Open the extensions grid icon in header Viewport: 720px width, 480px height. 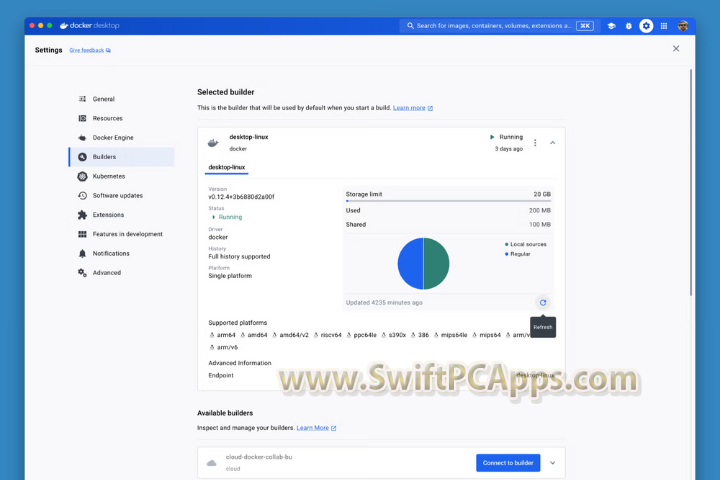(x=664, y=26)
